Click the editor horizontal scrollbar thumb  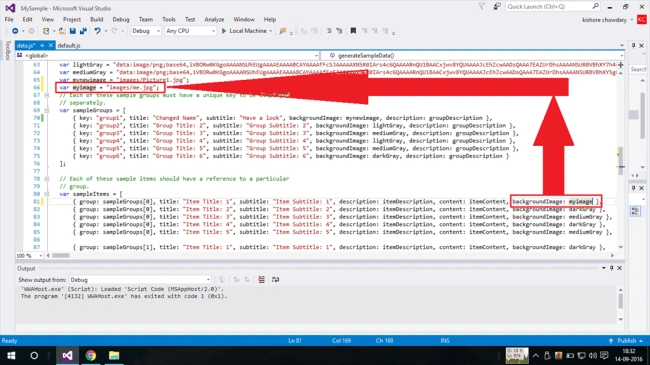click(x=61, y=256)
